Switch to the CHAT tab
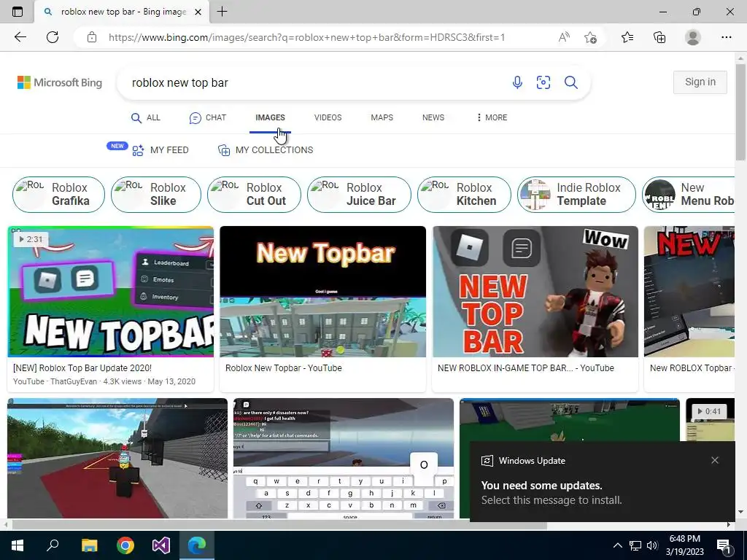Viewport: 747px width, 560px height. (208, 117)
